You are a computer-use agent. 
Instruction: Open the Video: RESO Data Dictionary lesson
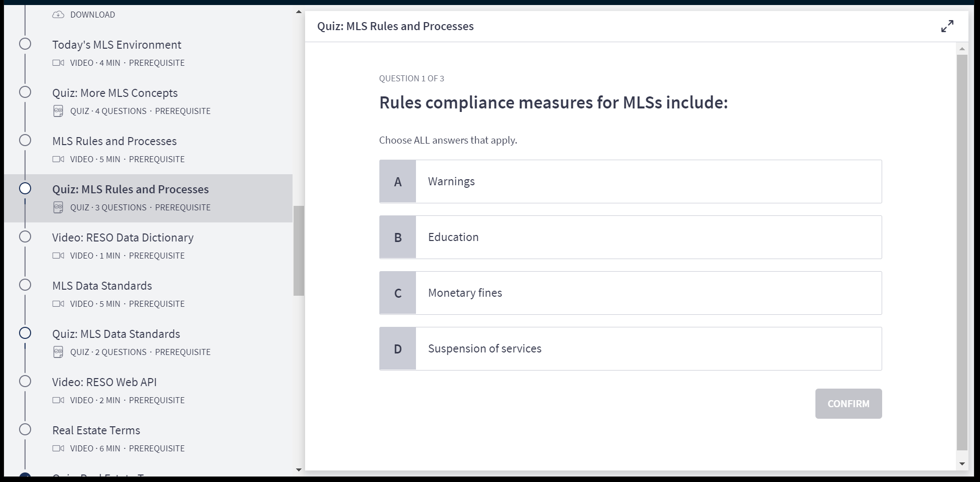tap(123, 237)
